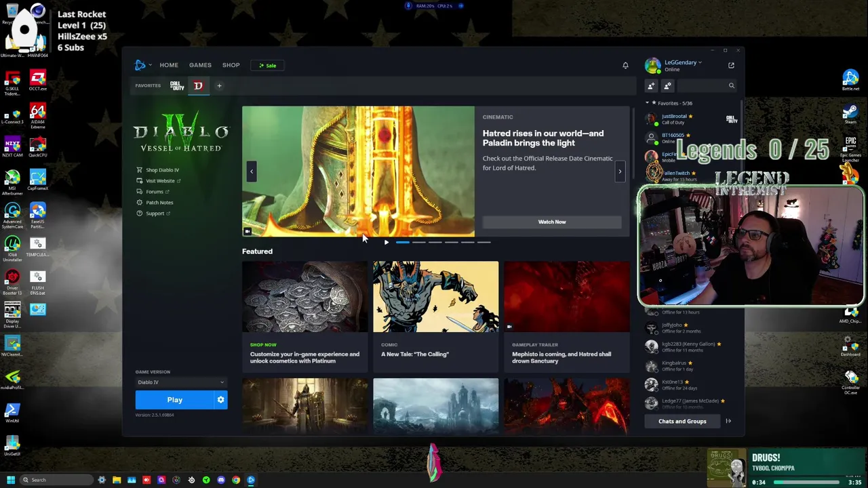
Task: Select friend JustBrootal
Action: pos(690,119)
